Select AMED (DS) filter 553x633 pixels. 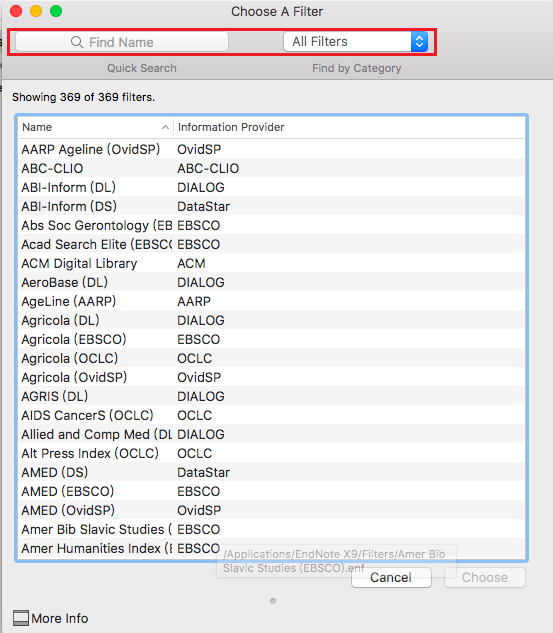(271, 472)
